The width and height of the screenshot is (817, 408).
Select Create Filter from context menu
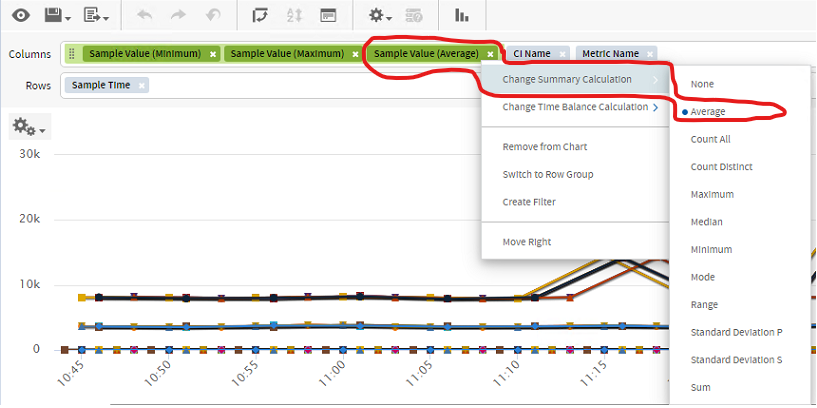529,202
